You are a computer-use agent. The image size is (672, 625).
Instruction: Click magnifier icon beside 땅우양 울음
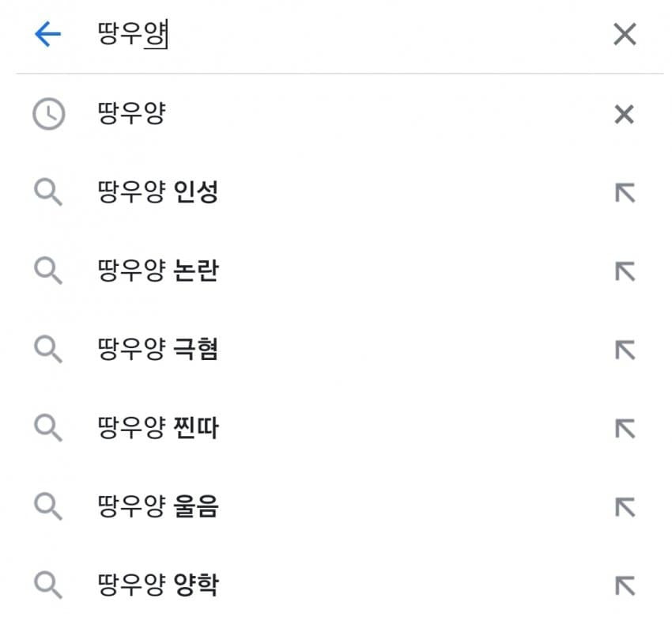coord(48,506)
